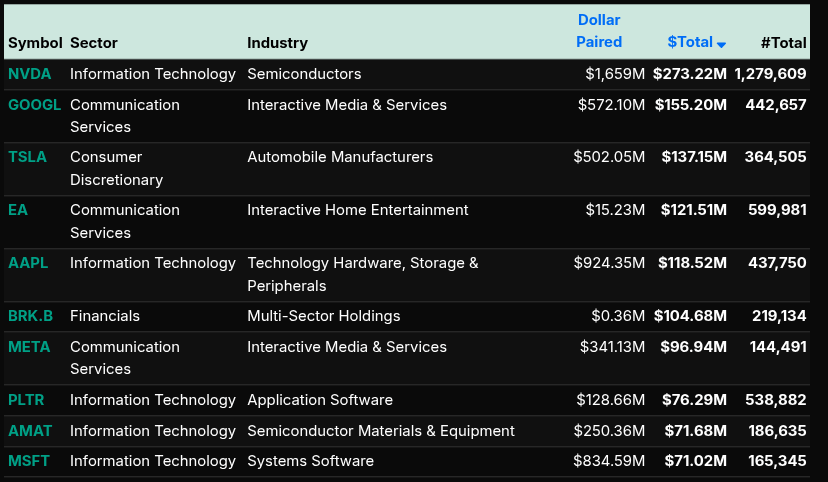Open the PLTR ticker link

[x=26, y=400]
